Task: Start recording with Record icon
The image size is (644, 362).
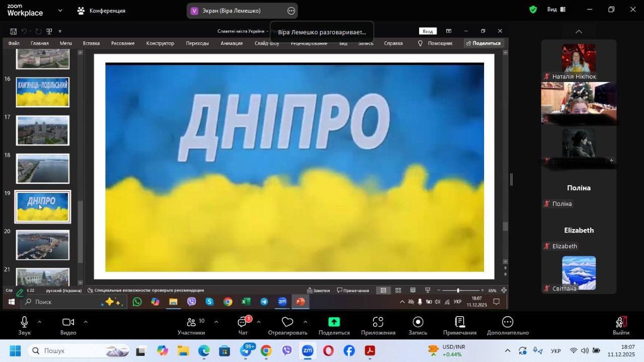Action: point(418,322)
